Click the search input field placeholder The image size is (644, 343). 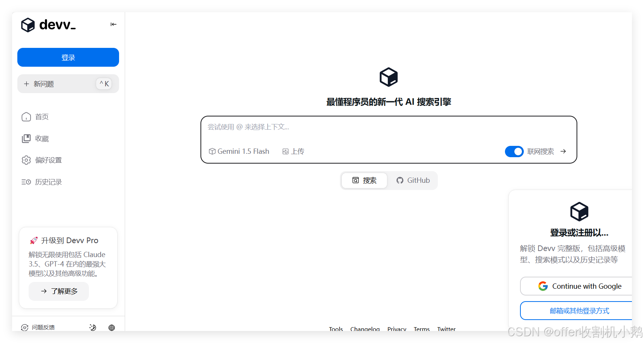coord(248,127)
